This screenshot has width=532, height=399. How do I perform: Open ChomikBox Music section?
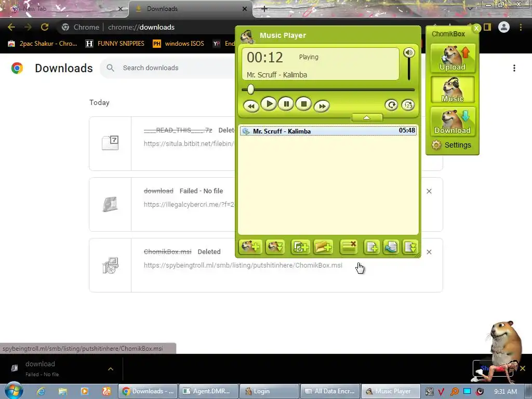click(x=453, y=90)
